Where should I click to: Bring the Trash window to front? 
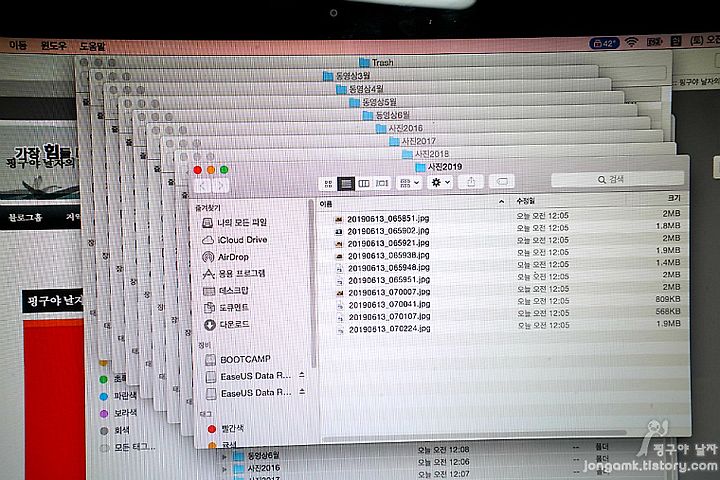pyautogui.click(x=376, y=62)
